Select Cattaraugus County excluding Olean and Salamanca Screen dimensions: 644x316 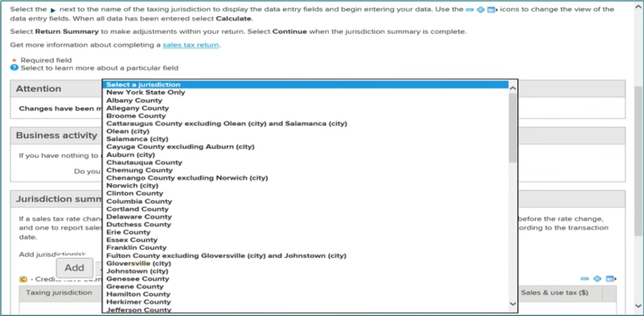305,123
